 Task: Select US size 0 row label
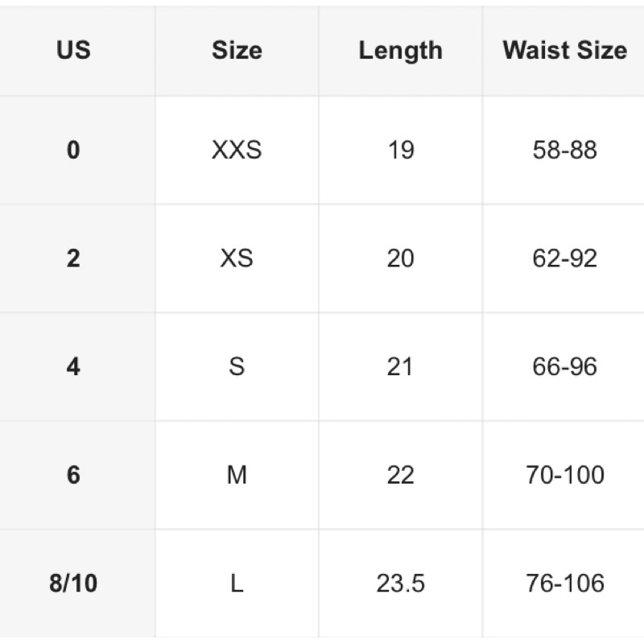pos(73,150)
